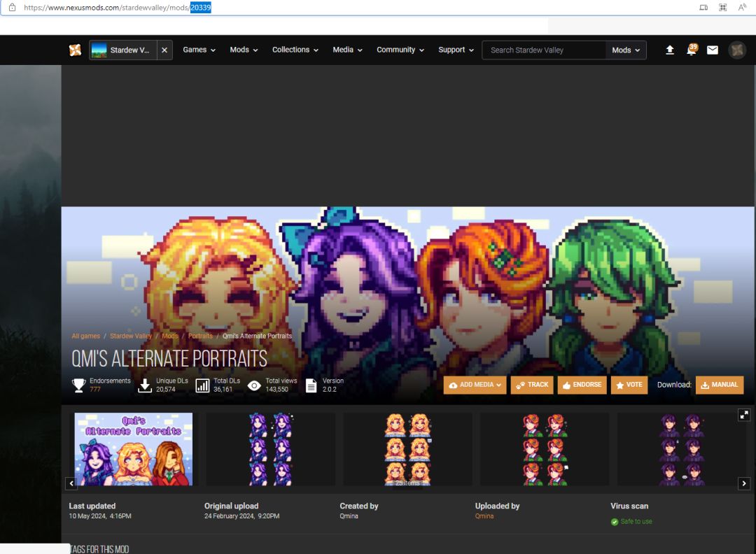Screen dimensions: 756x554
Task: Expand gallery to fullscreen icon
Action: click(744, 415)
